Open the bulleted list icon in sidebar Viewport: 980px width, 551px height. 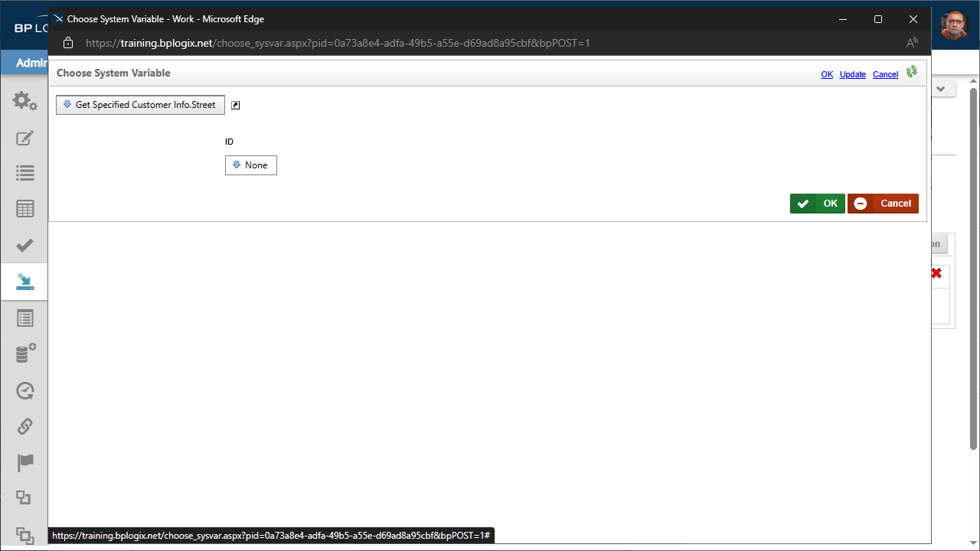coord(24,173)
